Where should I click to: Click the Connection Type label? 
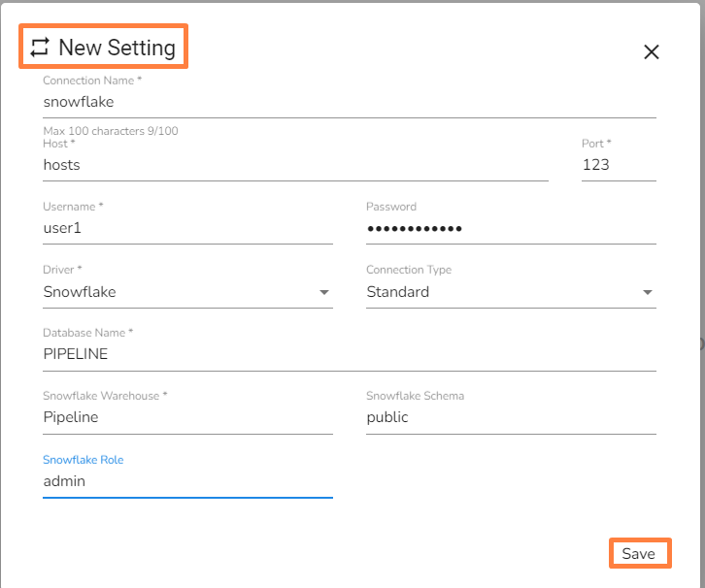(x=409, y=270)
